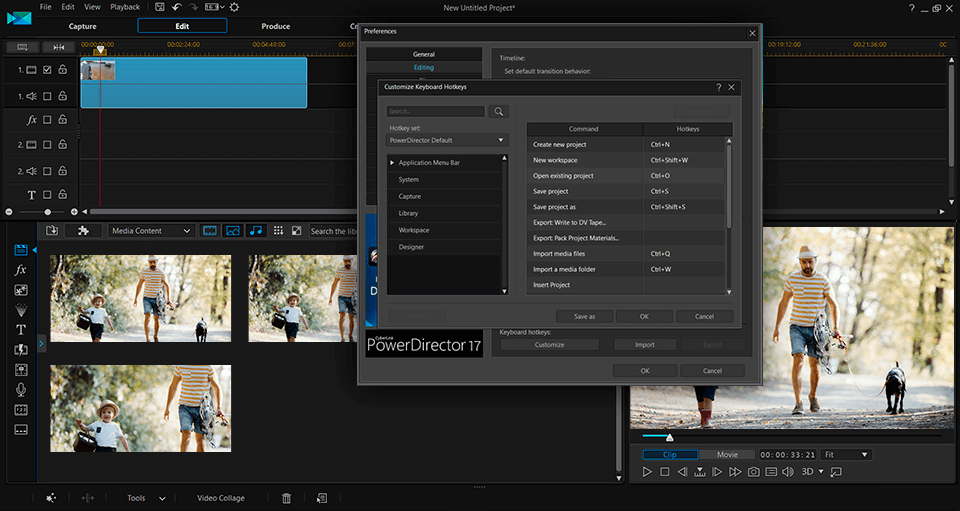The height and width of the screenshot is (511, 960).
Task: Lock audio track 2 with padlock
Action: click(x=62, y=171)
